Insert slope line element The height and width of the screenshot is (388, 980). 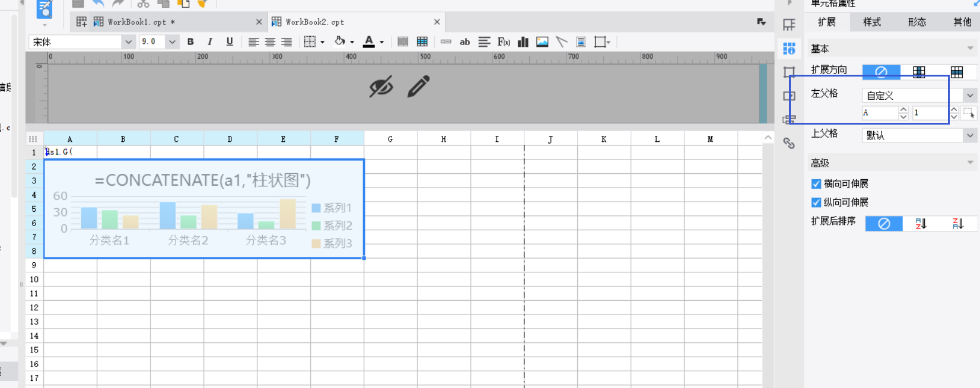[x=561, y=42]
